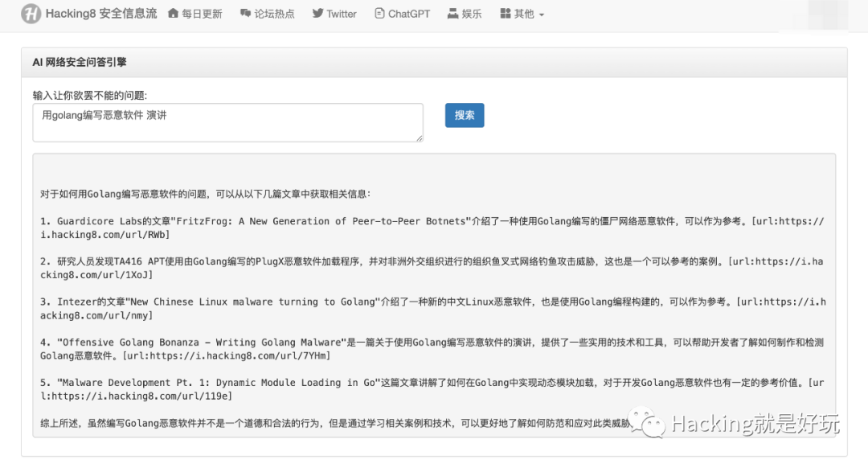Click the blue 搜索 button
Image resolution: width=868 pixels, height=464 pixels.
pos(465,115)
